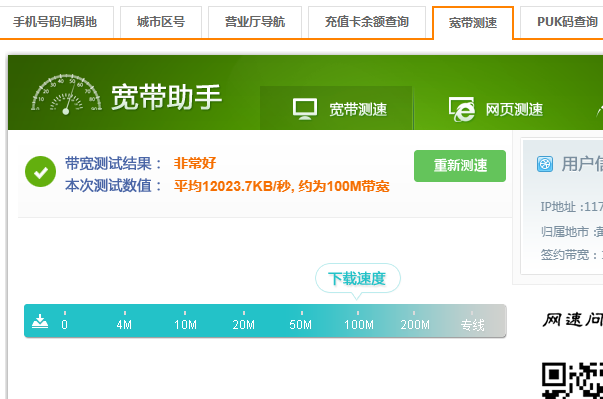Open the 营业厅导航 tab
The height and width of the screenshot is (399, 603).
tap(255, 22)
